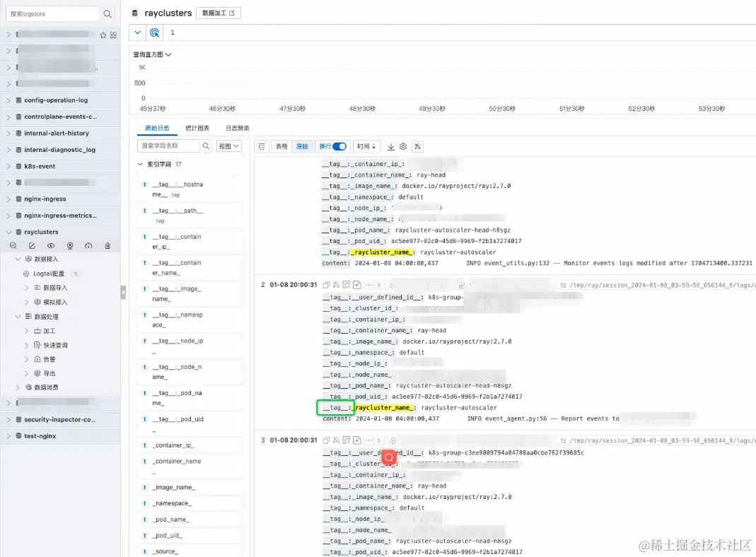
Task: Switch log view to 表格 mode
Action: [281, 146]
